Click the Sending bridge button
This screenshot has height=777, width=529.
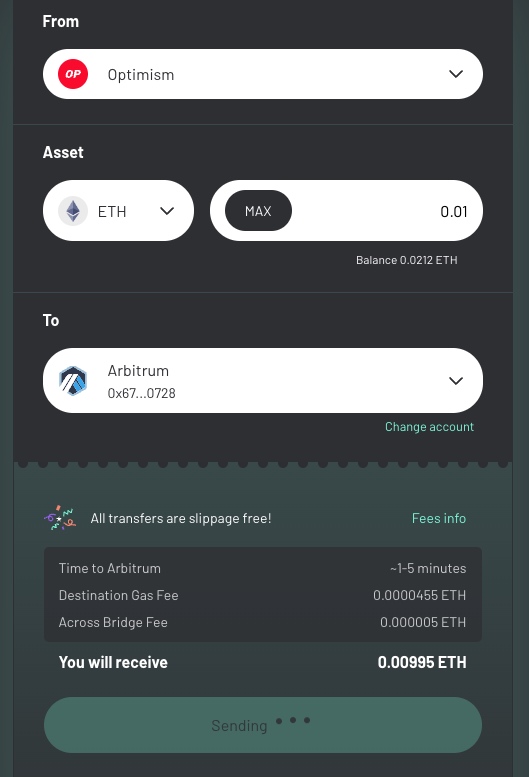coord(263,725)
